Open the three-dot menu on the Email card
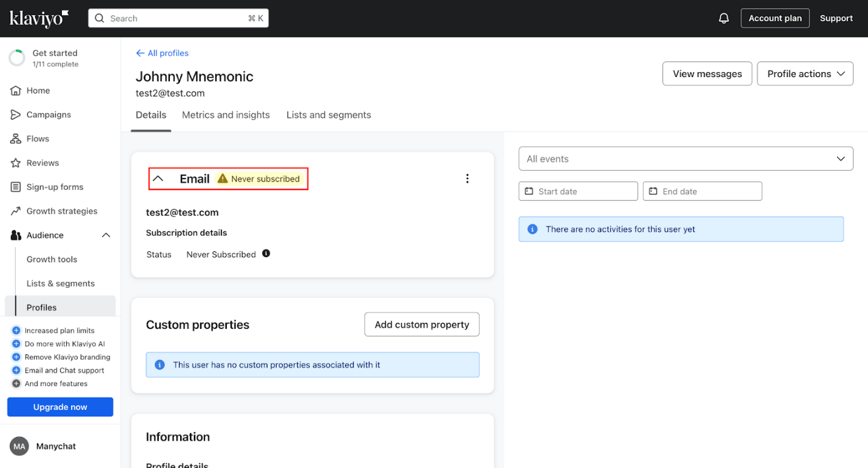 click(x=467, y=178)
